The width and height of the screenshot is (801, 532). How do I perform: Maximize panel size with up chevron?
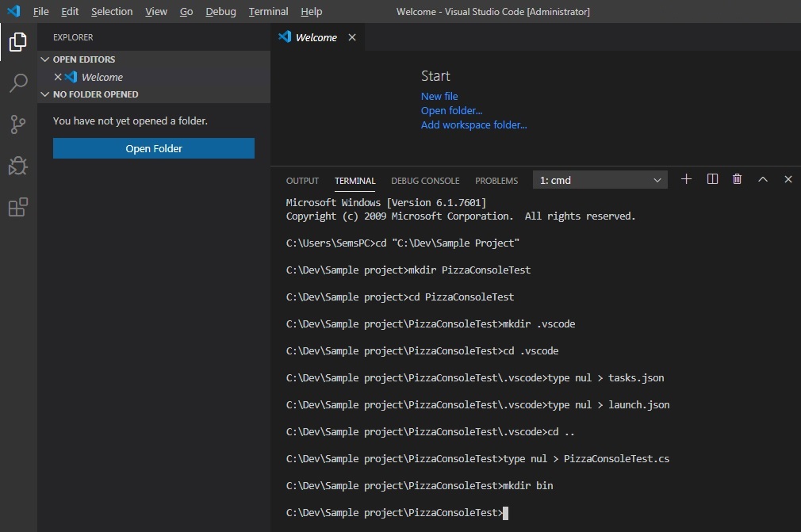pos(763,179)
